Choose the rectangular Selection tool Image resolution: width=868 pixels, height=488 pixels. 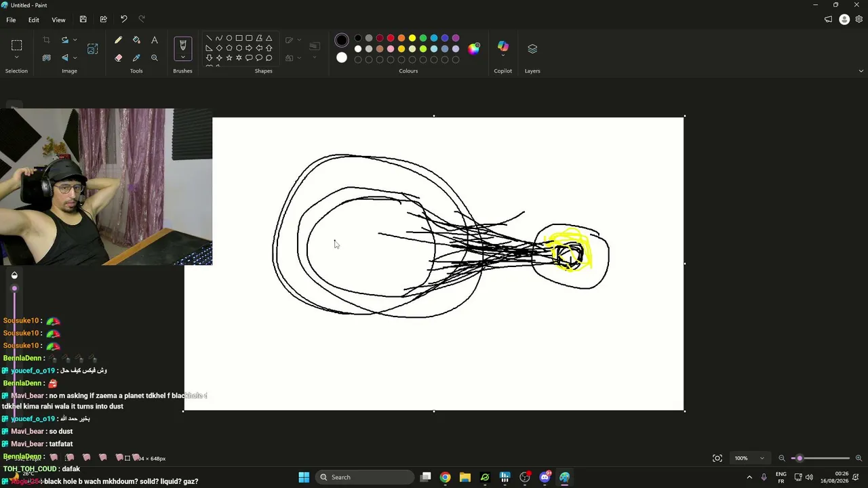pos(17,45)
